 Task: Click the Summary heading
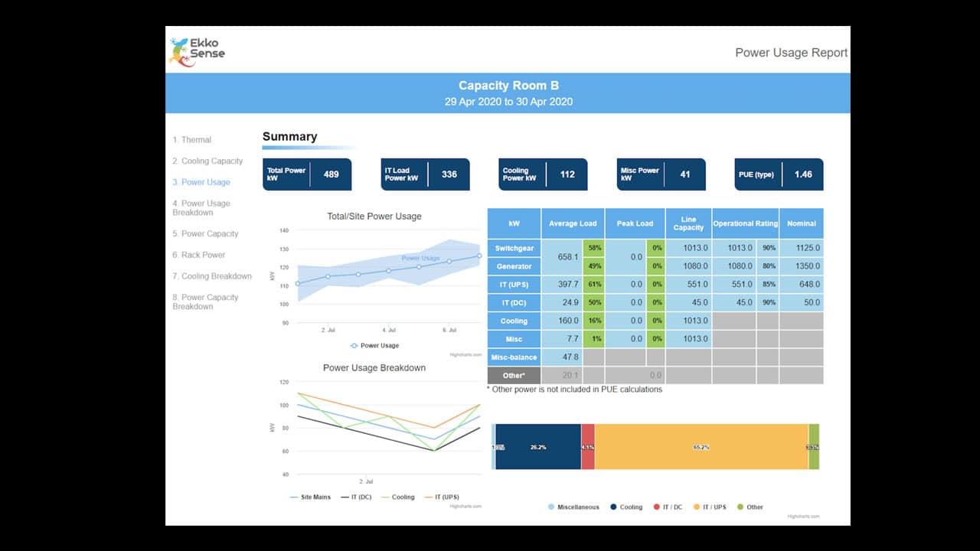(289, 137)
